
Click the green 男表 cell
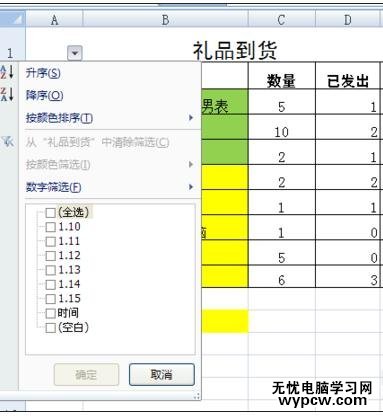(x=225, y=102)
